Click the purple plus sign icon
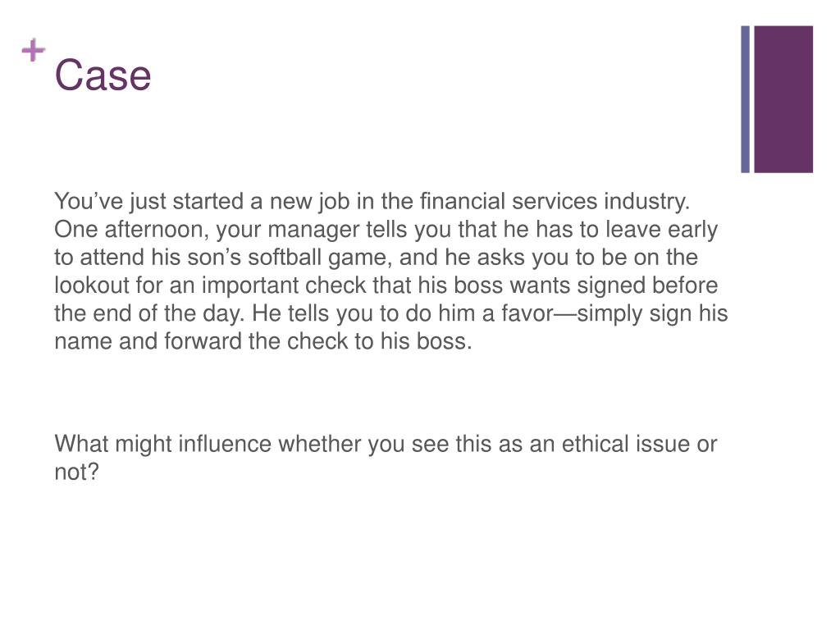Screen dimensions: 840x630 pos(33,50)
